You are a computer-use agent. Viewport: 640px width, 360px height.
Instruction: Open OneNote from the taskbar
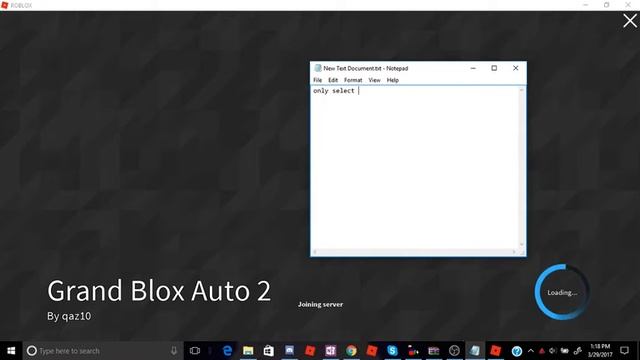(x=330, y=351)
